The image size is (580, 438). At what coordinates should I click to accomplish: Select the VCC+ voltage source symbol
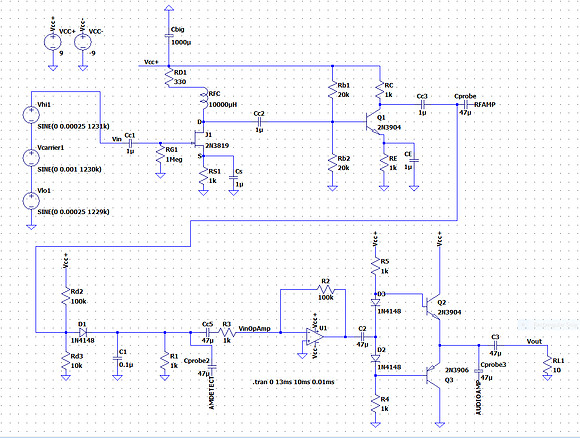click(53, 42)
